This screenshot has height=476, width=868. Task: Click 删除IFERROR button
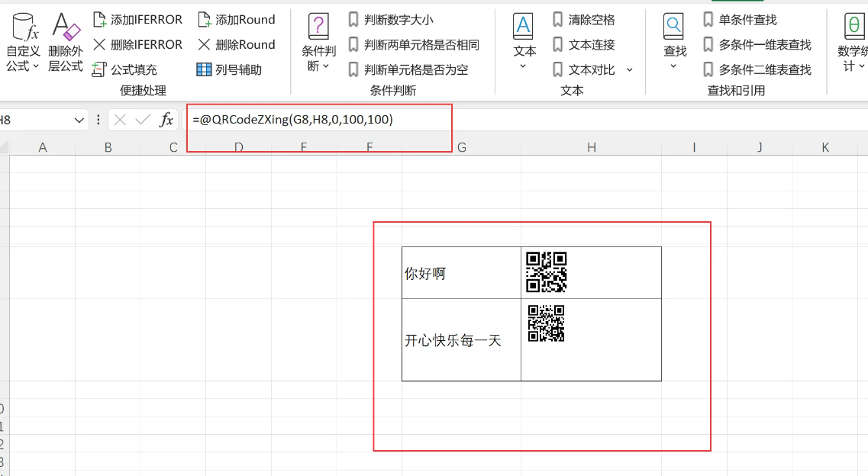point(137,45)
